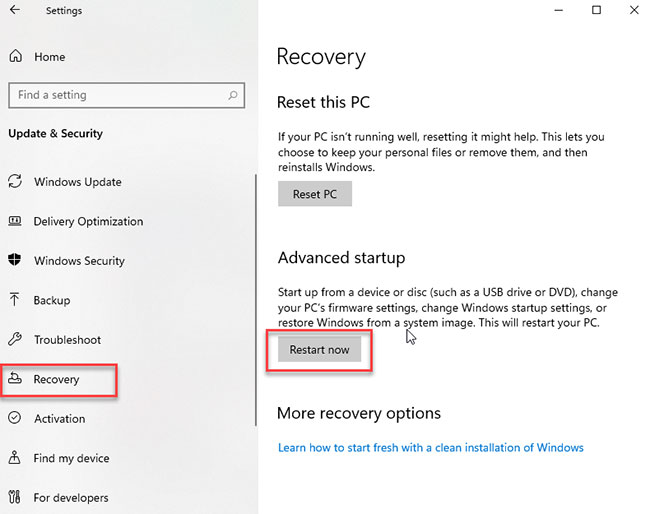The image size is (650, 514).
Task: Click the Home icon in sidebar
Action: click(x=16, y=57)
